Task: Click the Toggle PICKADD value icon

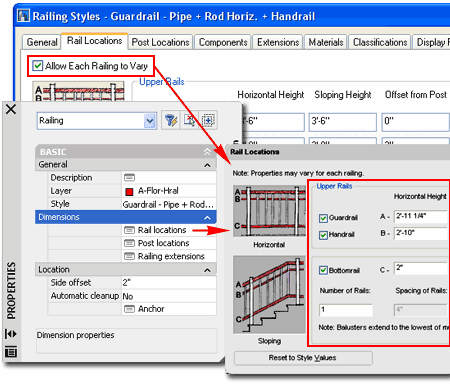Action: coord(208,120)
